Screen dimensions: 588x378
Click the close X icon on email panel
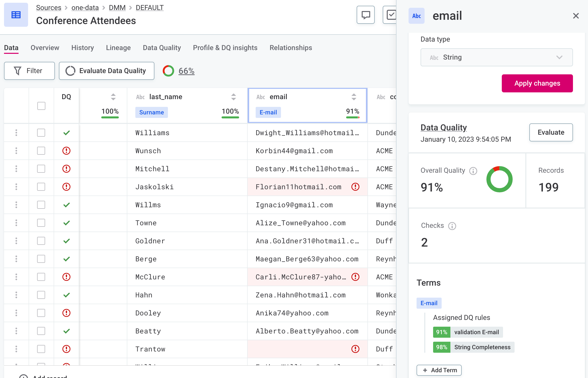576,16
